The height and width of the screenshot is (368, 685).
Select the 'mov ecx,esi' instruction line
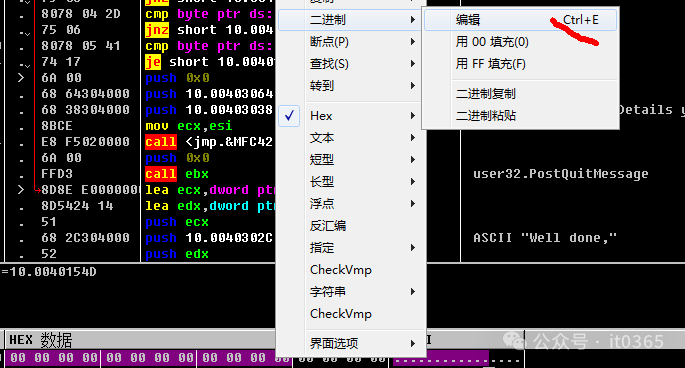click(x=189, y=126)
